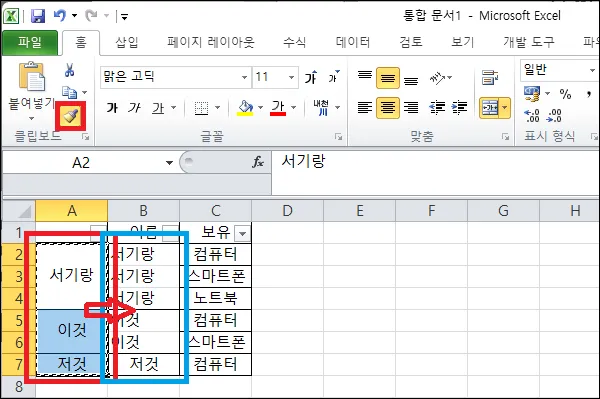This screenshot has height=399, width=600.
Task: Open Customize Quick Access Toolbar dropdown
Action: tap(124, 16)
